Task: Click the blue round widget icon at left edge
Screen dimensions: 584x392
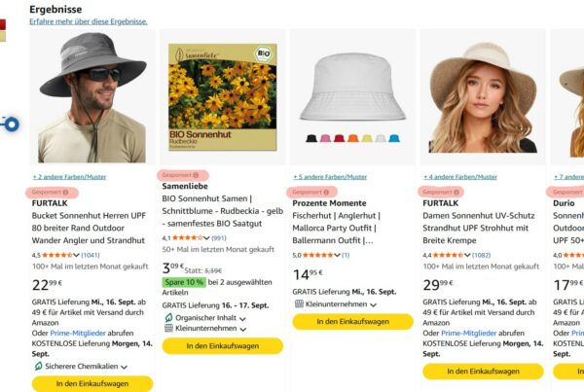Action: click(10, 124)
